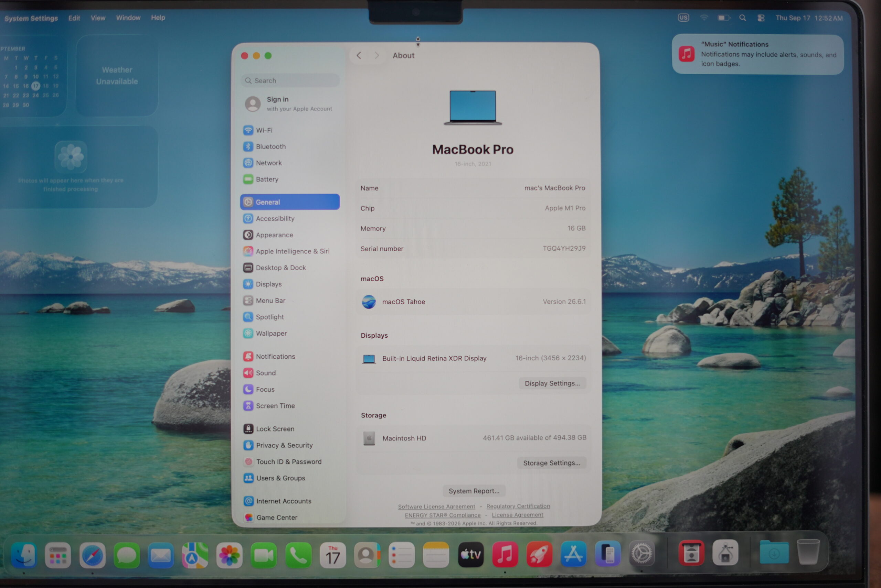Select the Menu Bar settings entry

click(290, 301)
